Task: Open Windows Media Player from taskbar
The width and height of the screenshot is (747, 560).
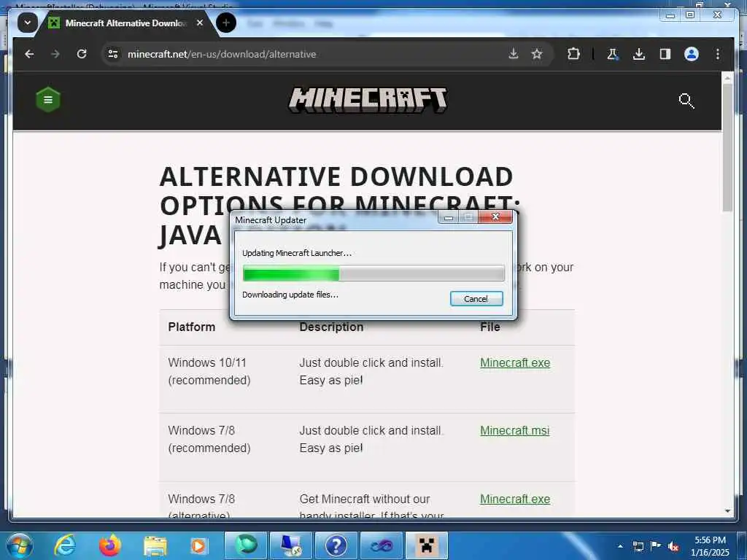Action: tap(198, 545)
